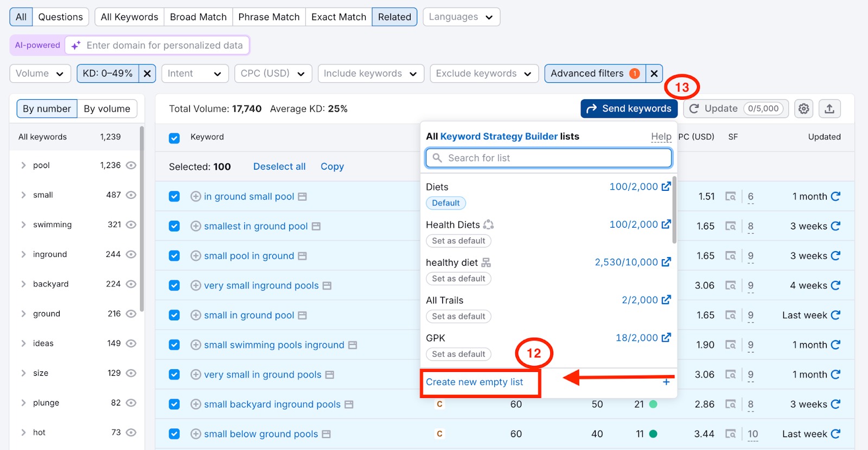This screenshot has width=868, height=450.
Task: Click the Search for list field
Action: pos(548,158)
